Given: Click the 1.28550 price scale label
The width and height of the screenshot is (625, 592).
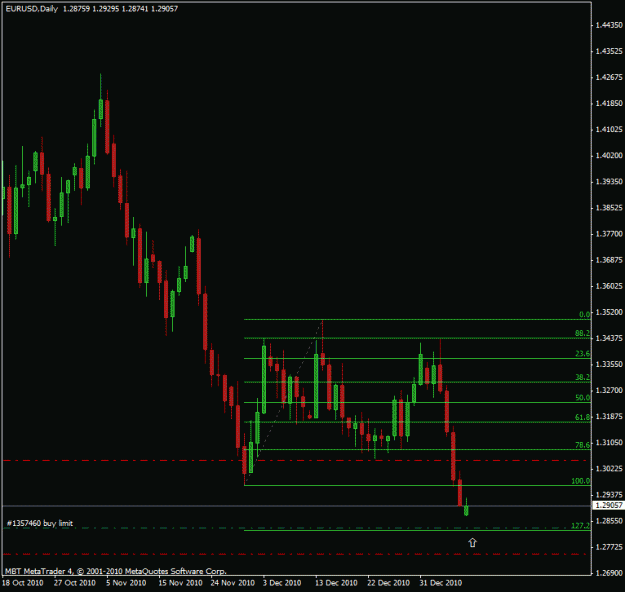Looking at the screenshot, I should (x=609, y=521).
